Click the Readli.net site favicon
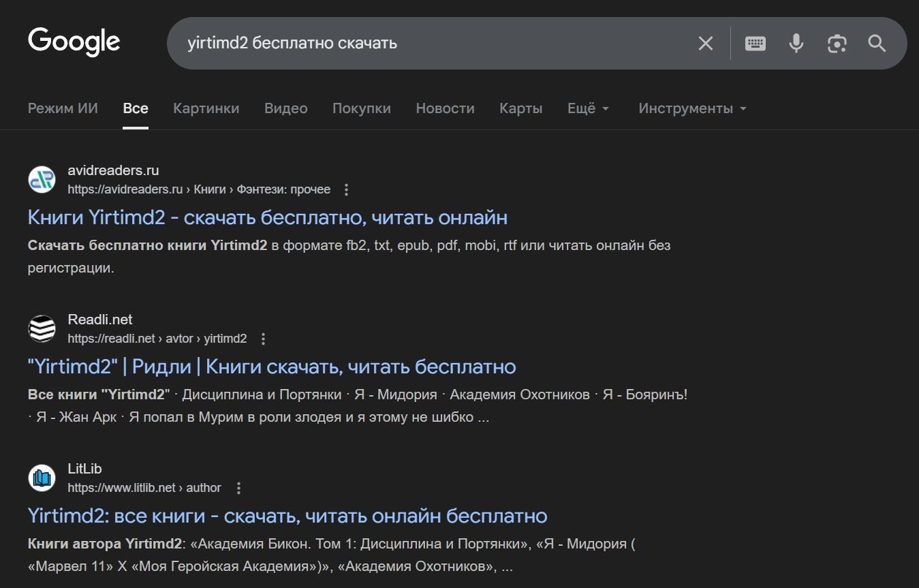 [x=42, y=329]
